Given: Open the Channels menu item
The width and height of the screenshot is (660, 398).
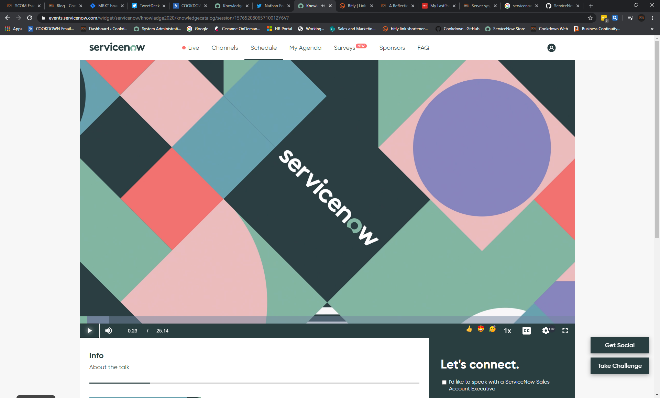Looking at the screenshot, I should pos(224,48).
